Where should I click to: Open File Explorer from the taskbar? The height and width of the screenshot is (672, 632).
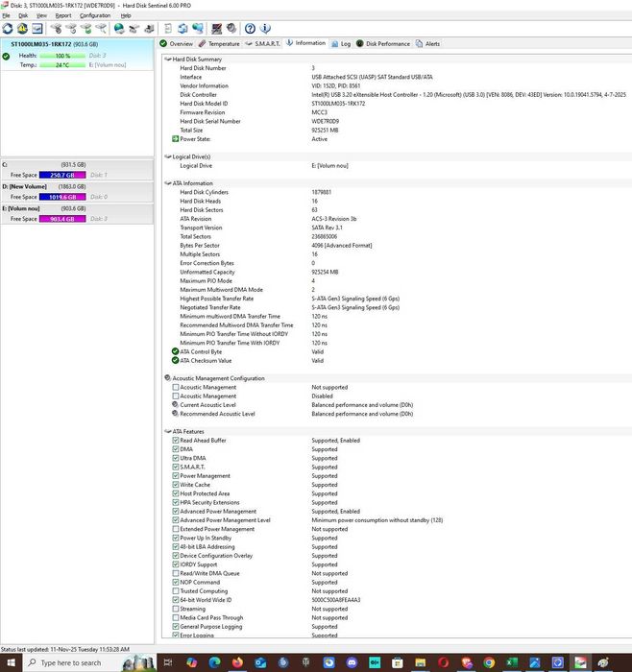pos(420,662)
